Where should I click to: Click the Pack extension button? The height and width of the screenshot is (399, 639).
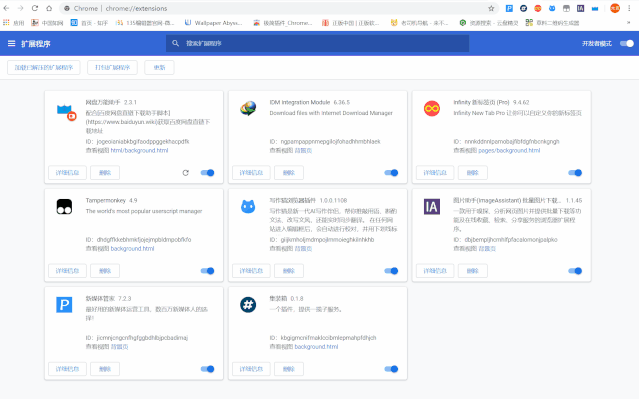tap(112, 68)
